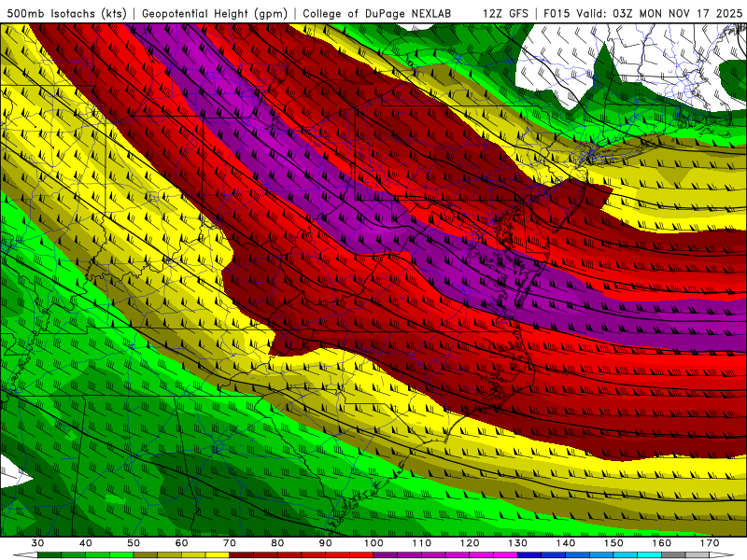The image size is (747, 560).
Task: Click the legend value '150'
Action: pyautogui.click(x=614, y=543)
